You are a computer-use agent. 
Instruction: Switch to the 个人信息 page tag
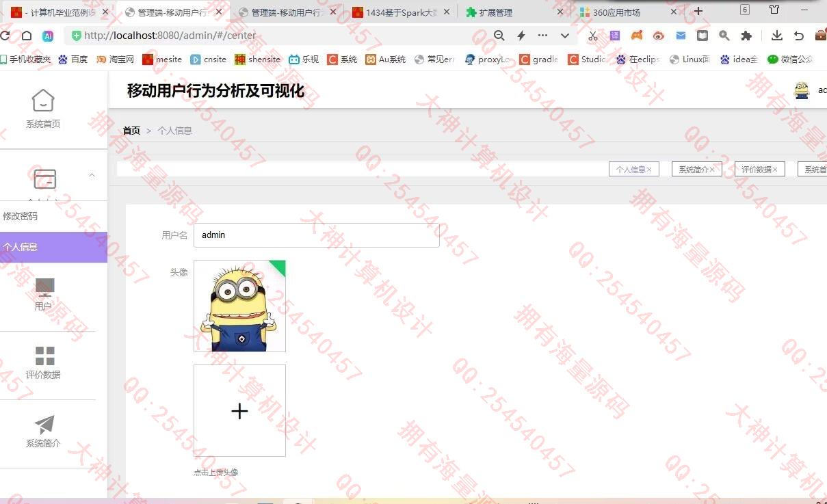point(630,170)
